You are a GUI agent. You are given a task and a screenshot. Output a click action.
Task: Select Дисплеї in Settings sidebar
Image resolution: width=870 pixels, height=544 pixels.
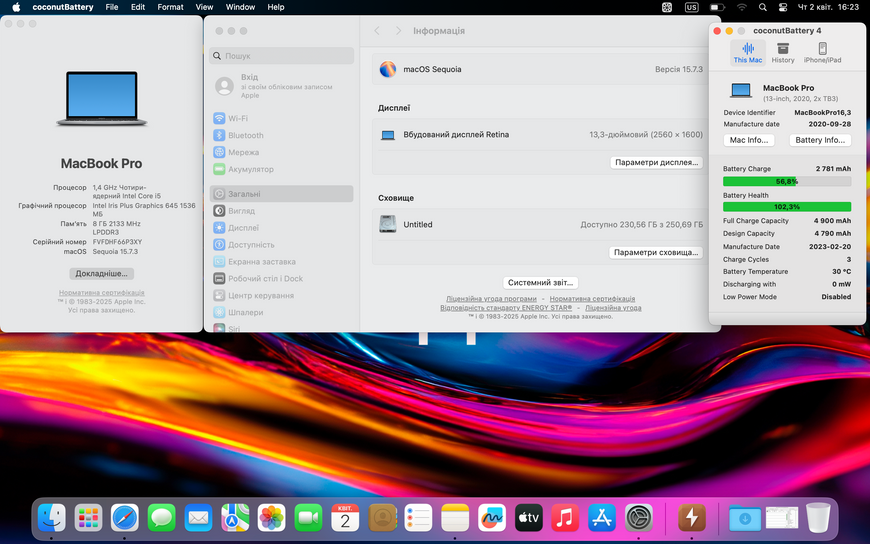282,228
